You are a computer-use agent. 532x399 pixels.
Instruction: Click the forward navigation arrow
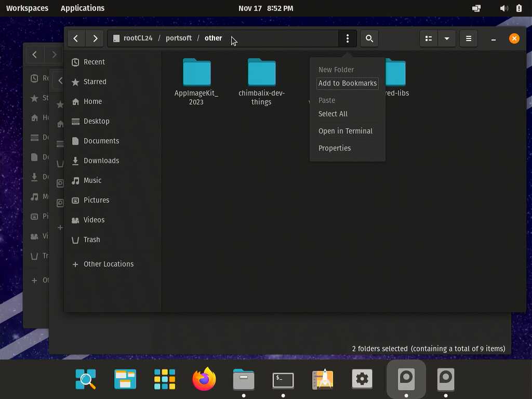pyautogui.click(x=95, y=38)
